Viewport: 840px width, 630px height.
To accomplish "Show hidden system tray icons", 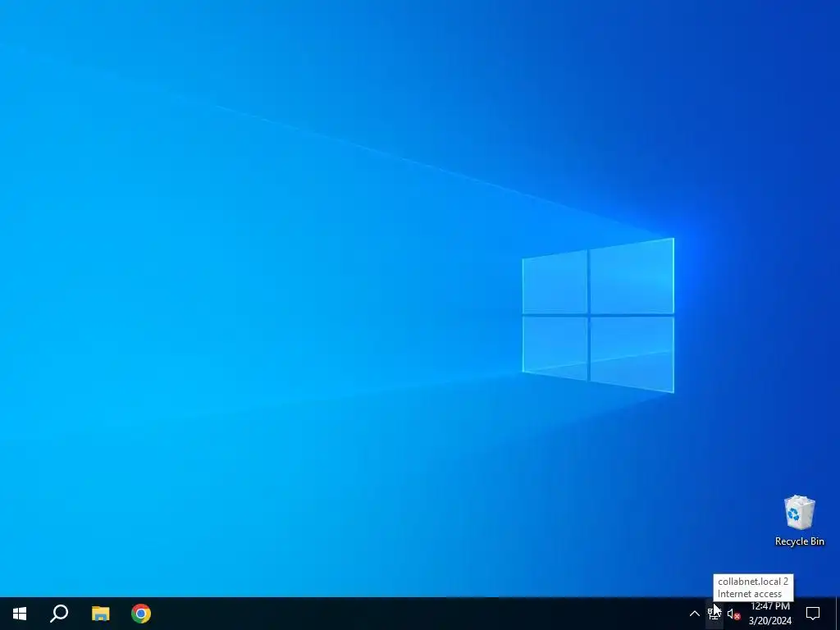I will pyautogui.click(x=694, y=614).
